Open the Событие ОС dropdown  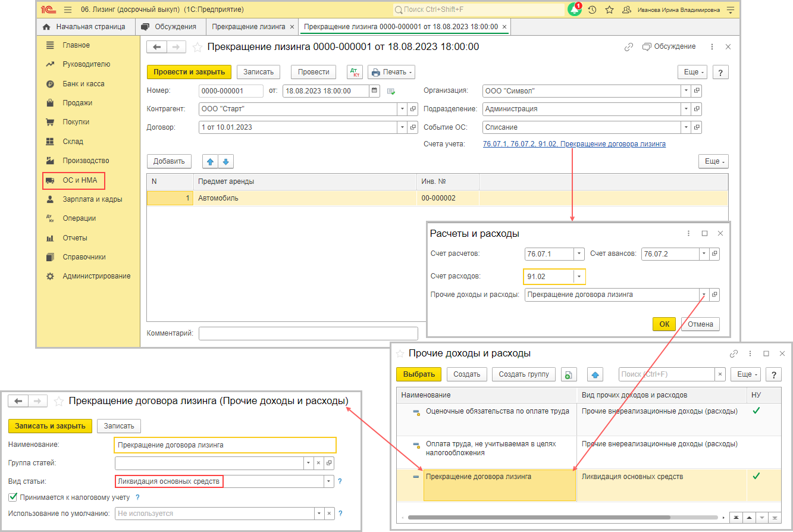[x=686, y=127]
